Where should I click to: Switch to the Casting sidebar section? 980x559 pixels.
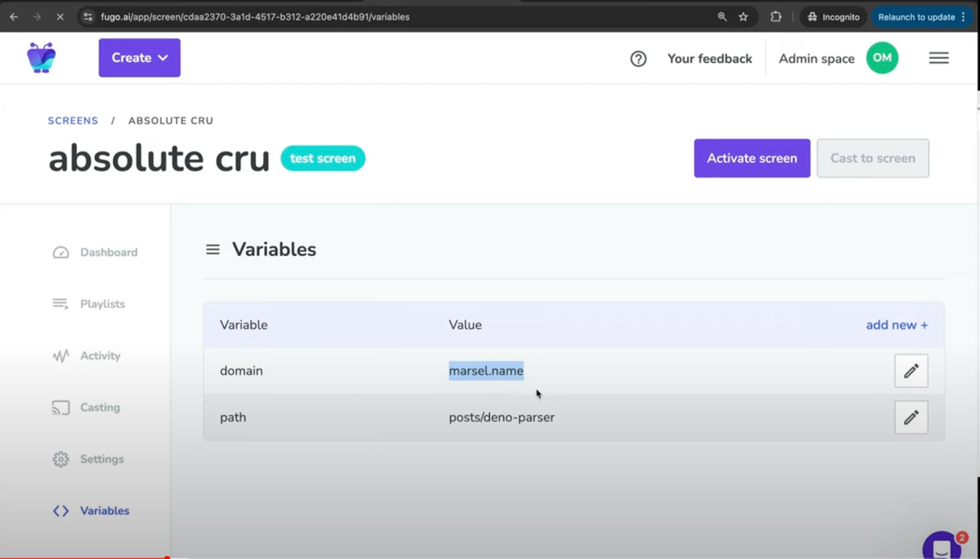click(x=100, y=408)
